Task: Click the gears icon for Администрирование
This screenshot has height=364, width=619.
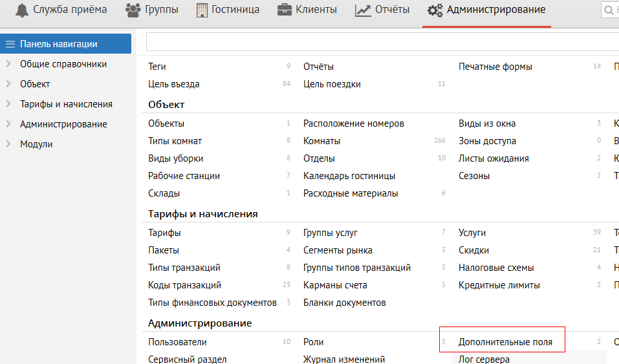Action: 435,10
